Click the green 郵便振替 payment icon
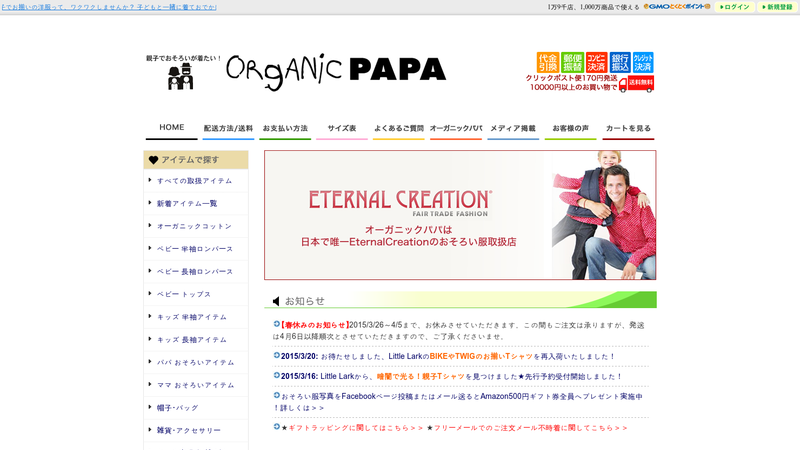The height and width of the screenshot is (450, 800). [572, 62]
